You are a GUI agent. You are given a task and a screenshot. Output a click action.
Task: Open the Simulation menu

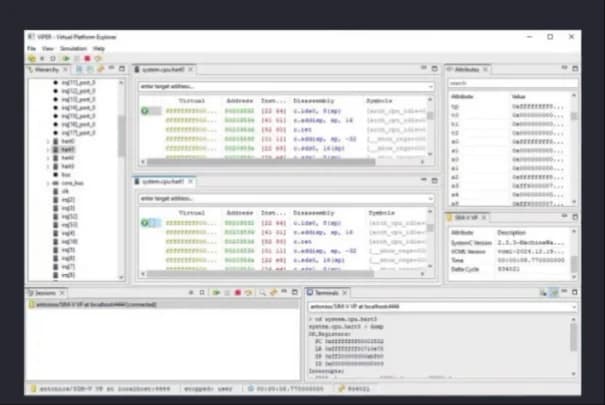pos(73,48)
